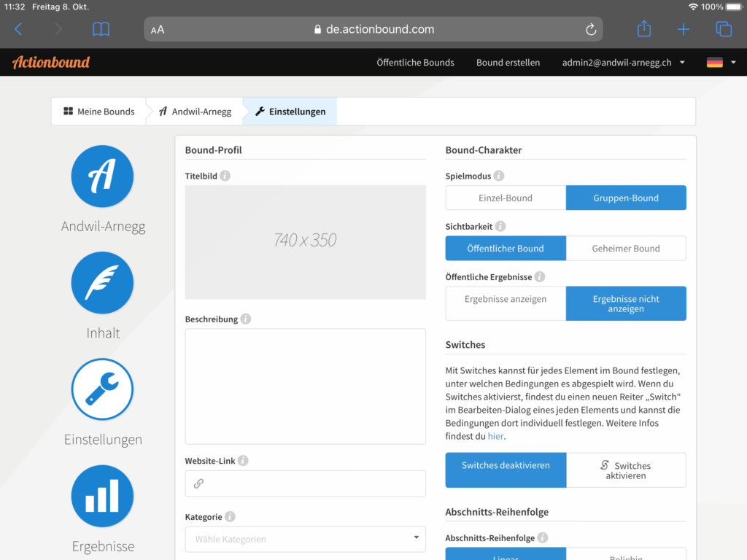Open the Inhalt feather icon
Screen dimensions: 747x560
click(x=102, y=283)
